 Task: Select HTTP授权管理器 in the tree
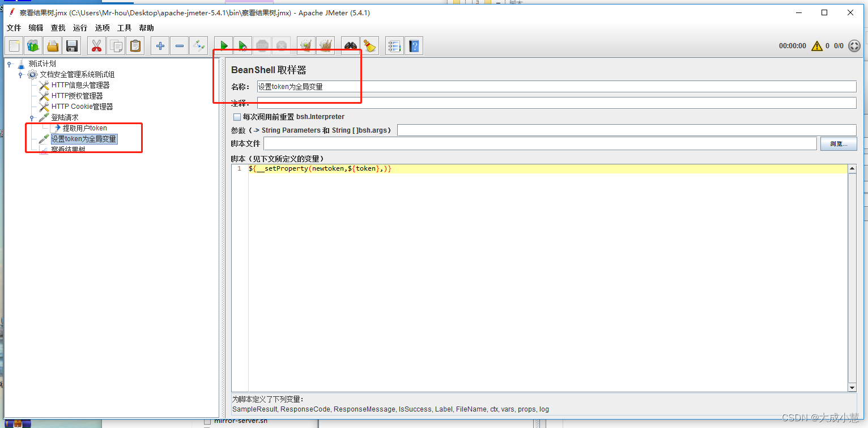77,96
